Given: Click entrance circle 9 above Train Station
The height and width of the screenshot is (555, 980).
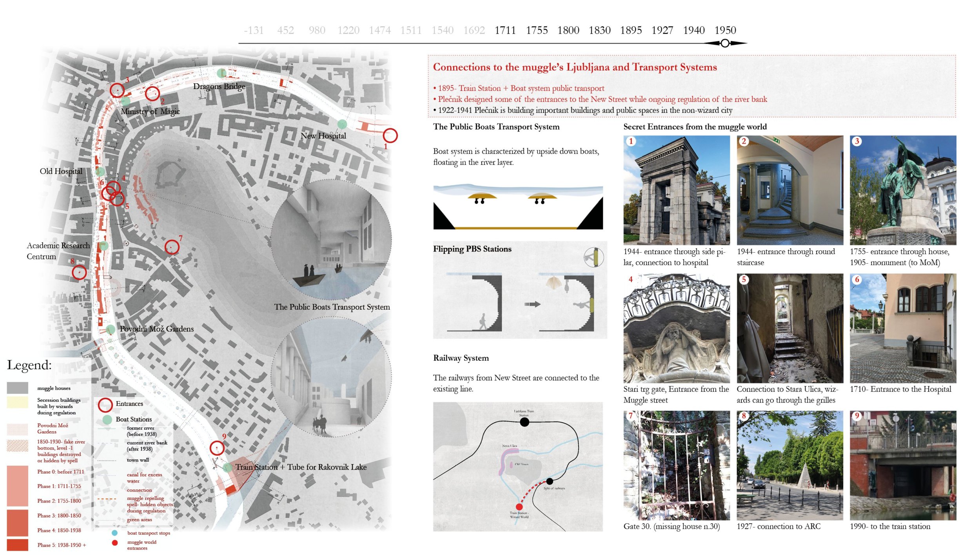Looking at the screenshot, I should [x=217, y=448].
